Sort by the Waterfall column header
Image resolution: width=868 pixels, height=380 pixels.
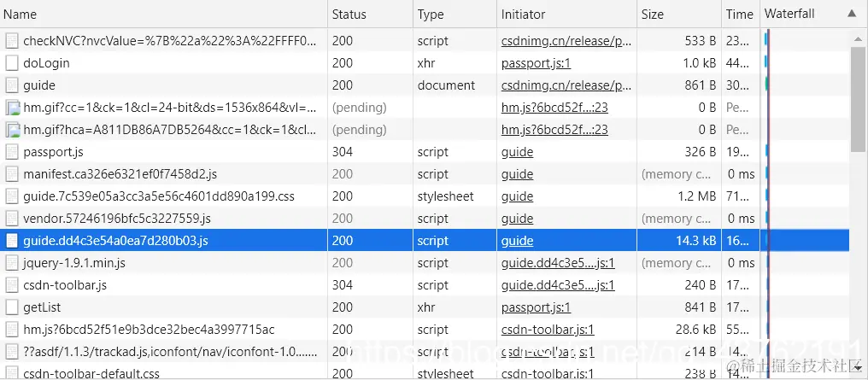tap(813, 15)
